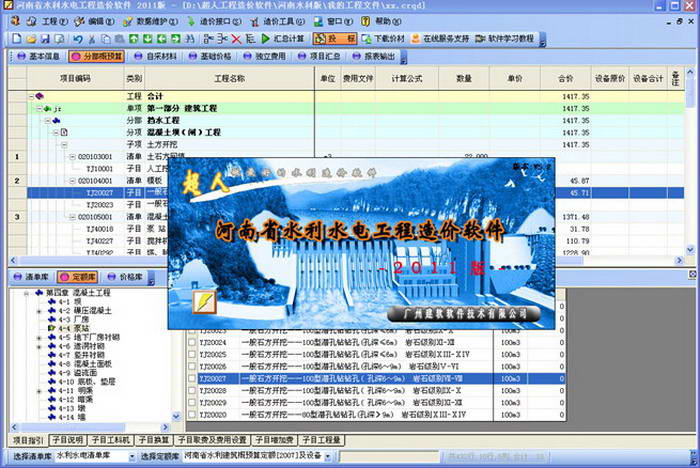Image resolution: width=700 pixels, height=468 pixels.
Task: Switch to 价格库 tab
Action: [126, 277]
